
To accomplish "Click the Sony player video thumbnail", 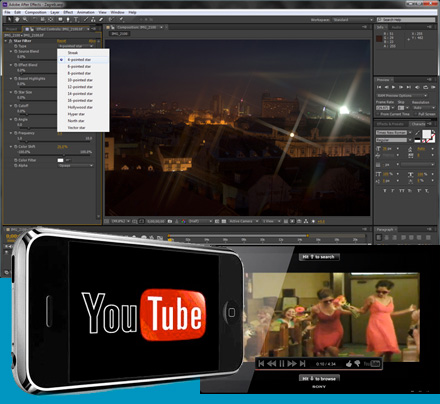I will point(332,317).
